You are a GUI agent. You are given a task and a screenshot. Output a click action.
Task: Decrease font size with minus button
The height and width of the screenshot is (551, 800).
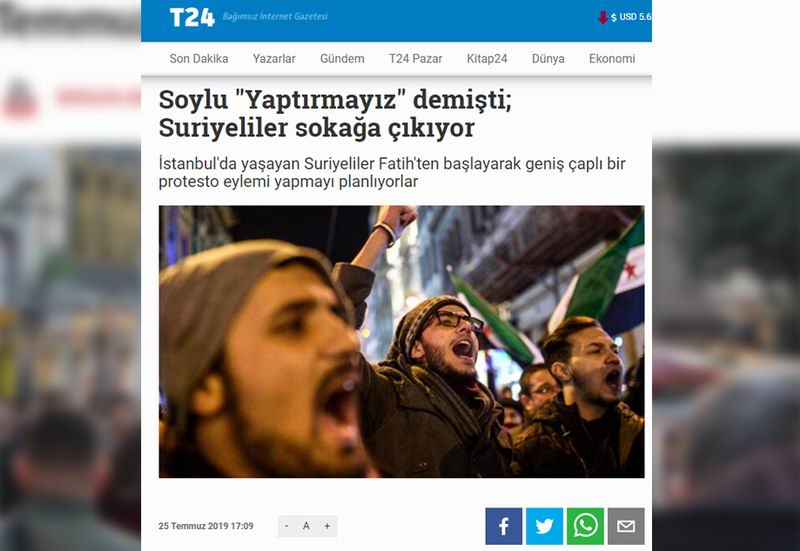point(287,526)
